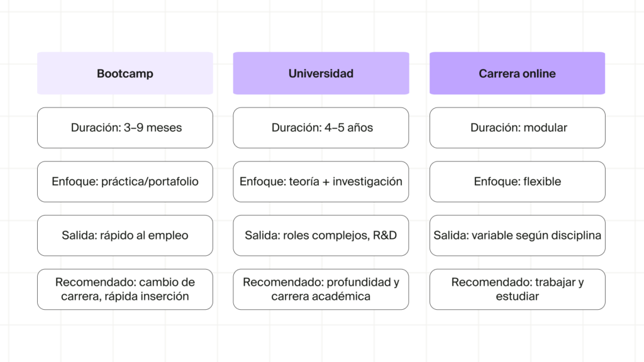Click the Bootcamp column header

[x=125, y=74]
